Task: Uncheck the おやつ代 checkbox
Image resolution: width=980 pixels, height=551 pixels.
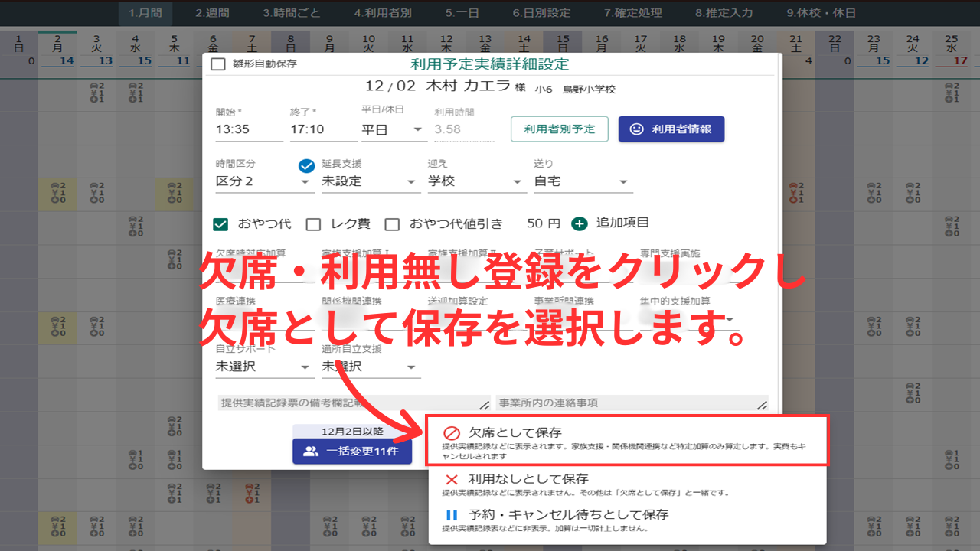Action: point(220,224)
